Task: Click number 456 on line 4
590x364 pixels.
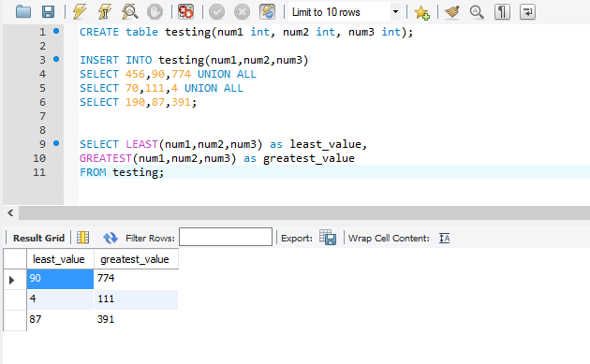Action: 135,74
